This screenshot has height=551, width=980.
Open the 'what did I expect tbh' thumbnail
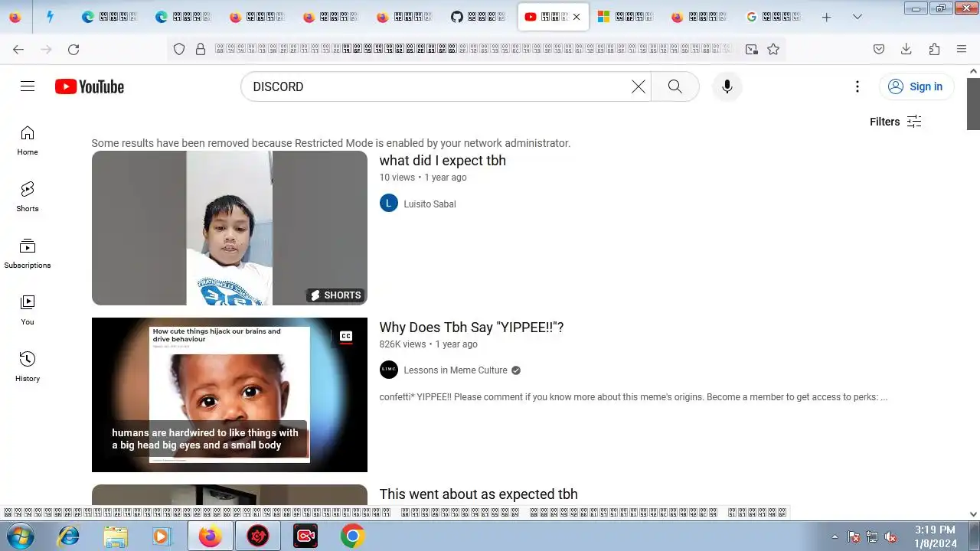230,228
